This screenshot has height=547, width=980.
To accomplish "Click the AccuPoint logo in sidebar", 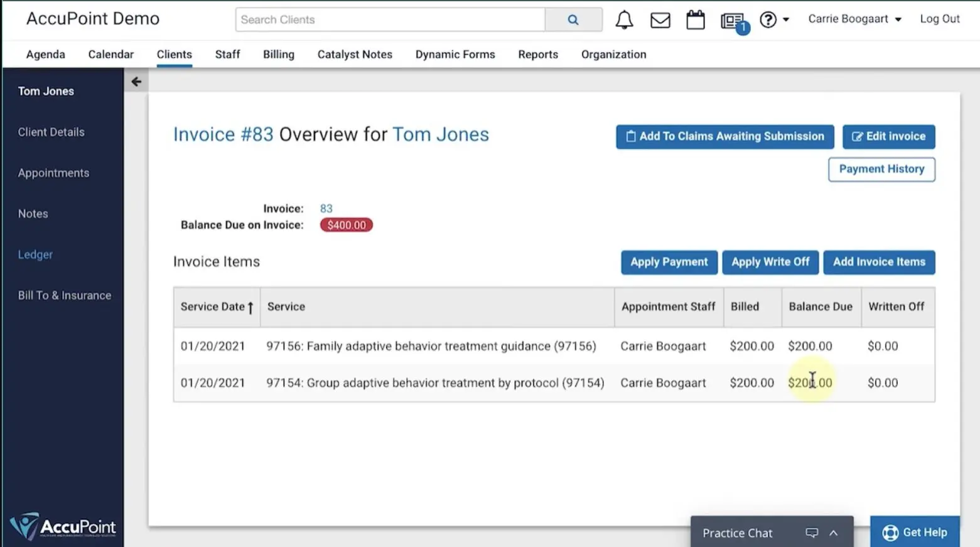I will [x=63, y=526].
